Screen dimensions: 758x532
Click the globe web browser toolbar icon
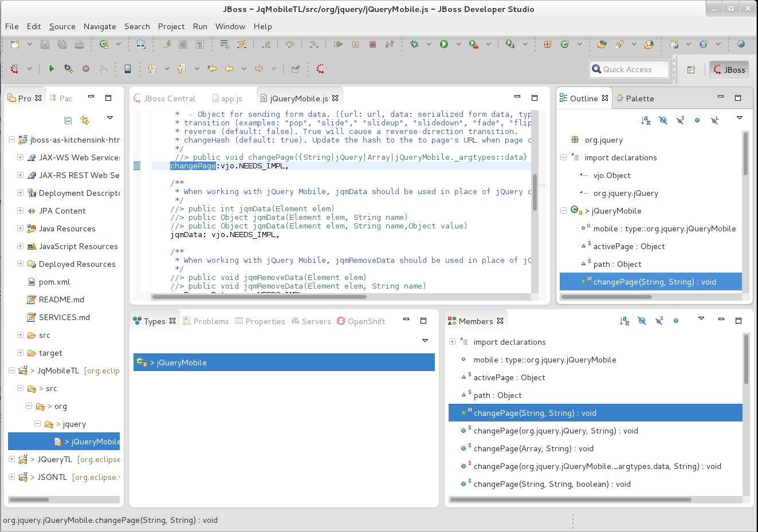pyautogui.click(x=741, y=44)
